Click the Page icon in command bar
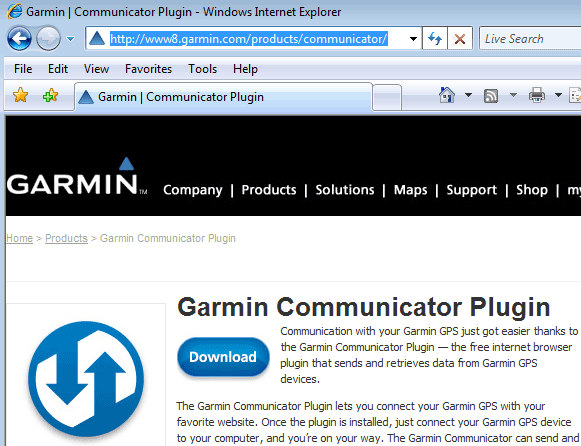Image resolution: width=581 pixels, height=446 pixels. [x=575, y=96]
